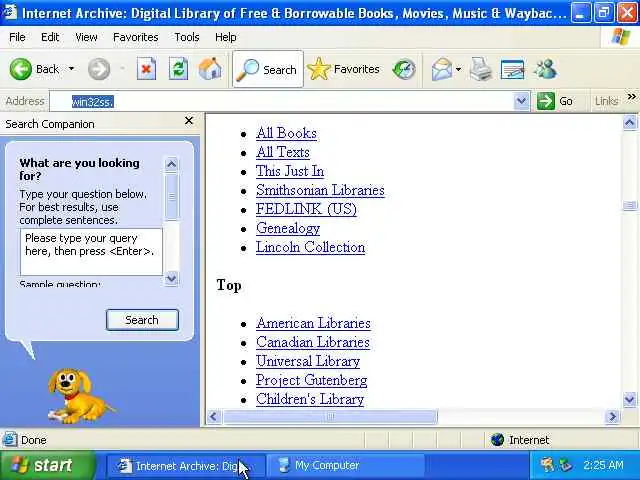Viewport: 640px width, 480px height.
Task: Select the Internet Archive taskbar button
Action: click(186, 466)
